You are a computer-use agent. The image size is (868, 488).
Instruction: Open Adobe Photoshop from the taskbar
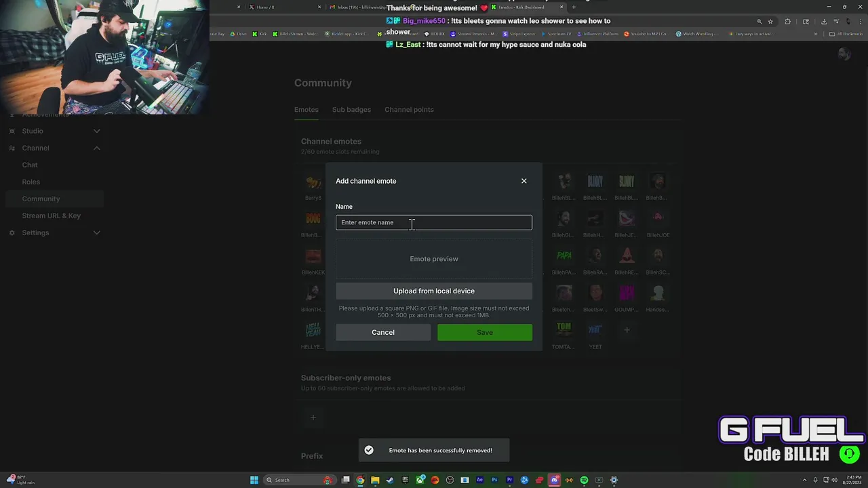tap(494, 480)
